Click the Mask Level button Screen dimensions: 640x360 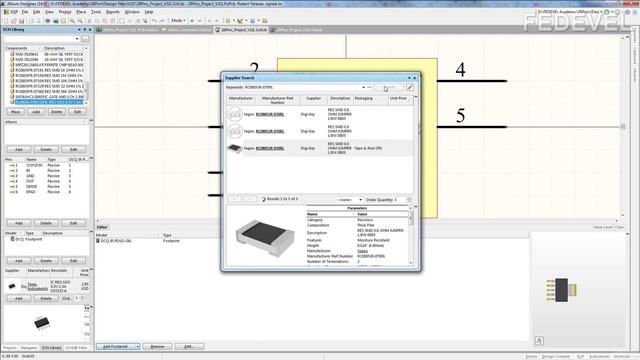pos(602,227)
